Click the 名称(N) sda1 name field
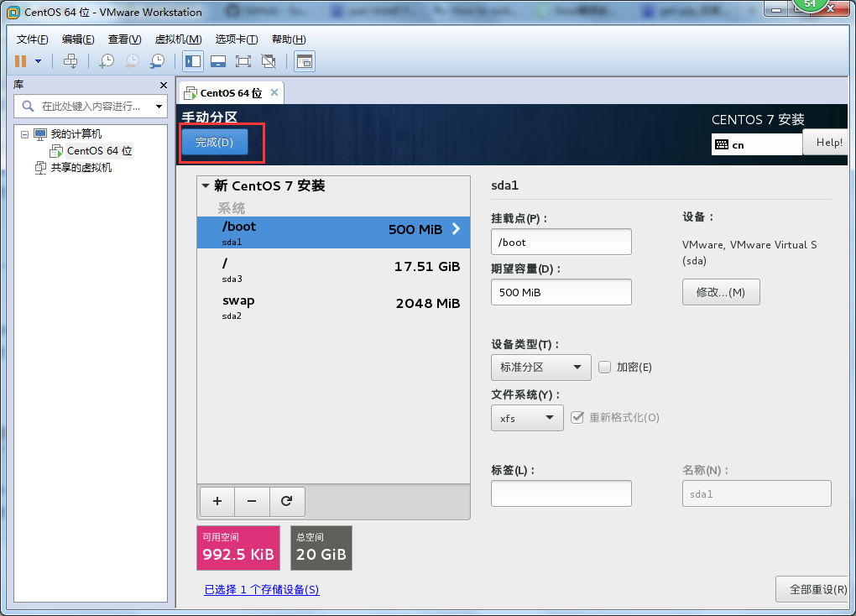This screenshot has width=856, height=616. (757, 493)
